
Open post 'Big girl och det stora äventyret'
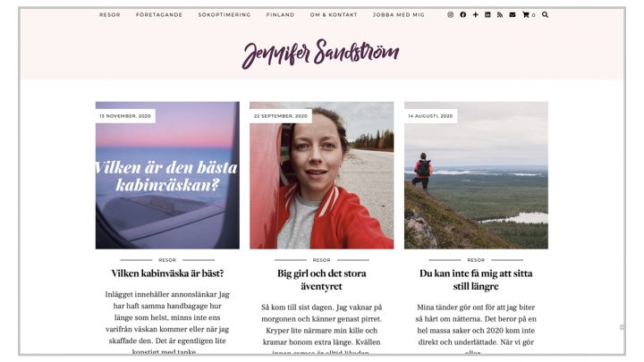[322, 280]
